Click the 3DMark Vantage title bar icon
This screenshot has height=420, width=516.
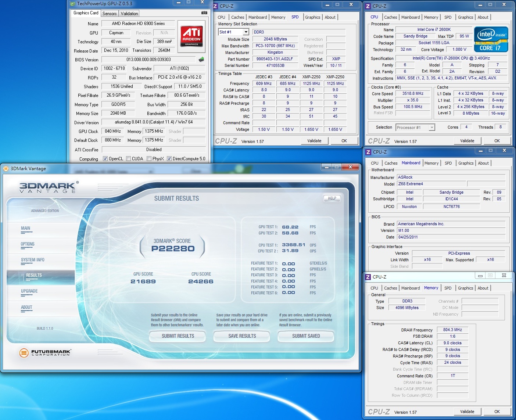click(6, 169)
